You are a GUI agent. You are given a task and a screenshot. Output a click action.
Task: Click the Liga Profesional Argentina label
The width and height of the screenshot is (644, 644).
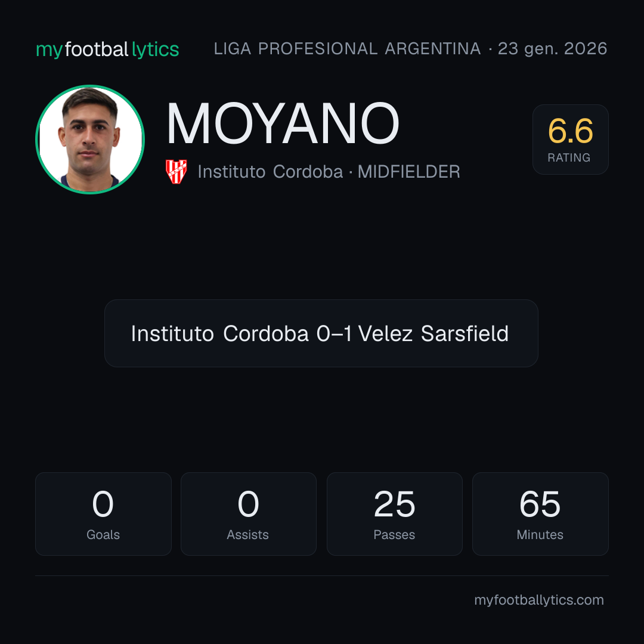347,49
